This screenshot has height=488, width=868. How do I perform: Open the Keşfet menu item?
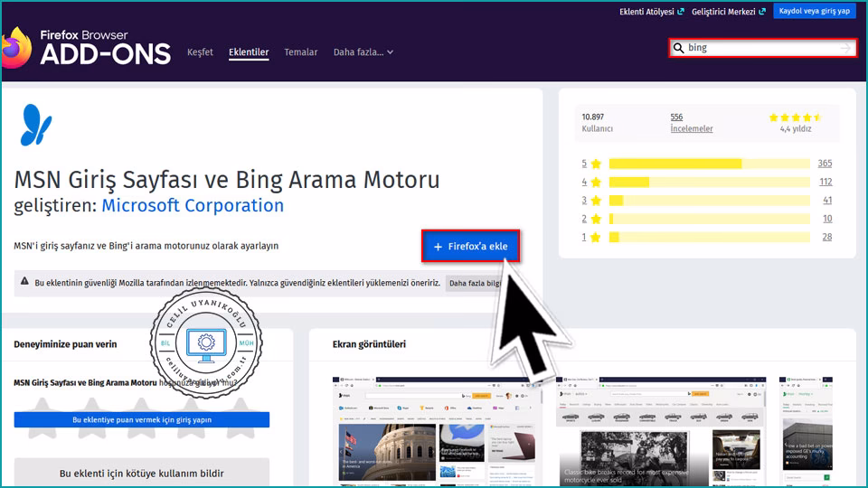[x=200, y=52]
